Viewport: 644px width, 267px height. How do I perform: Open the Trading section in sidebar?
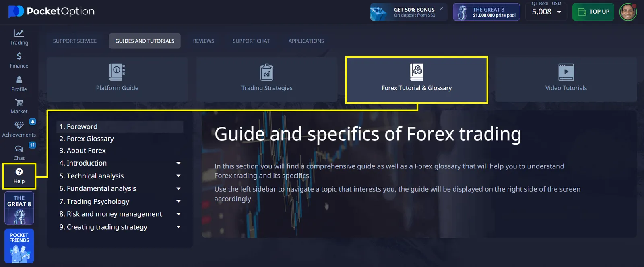pos(19,37)
